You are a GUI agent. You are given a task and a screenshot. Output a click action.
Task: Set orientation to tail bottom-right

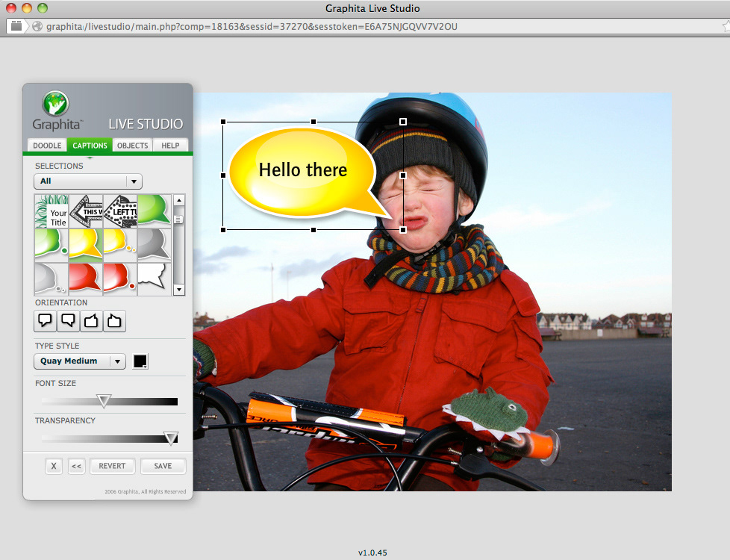point(68,321)
